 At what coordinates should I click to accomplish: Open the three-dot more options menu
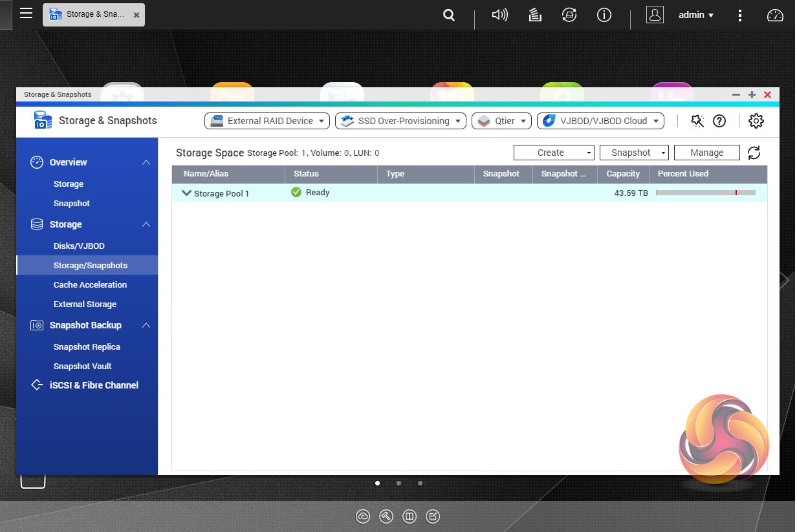tap(741, 15)
